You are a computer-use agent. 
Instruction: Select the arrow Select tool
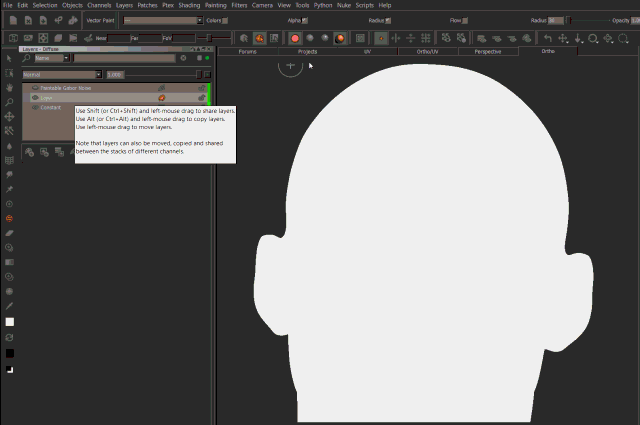(x=9, y=58)
